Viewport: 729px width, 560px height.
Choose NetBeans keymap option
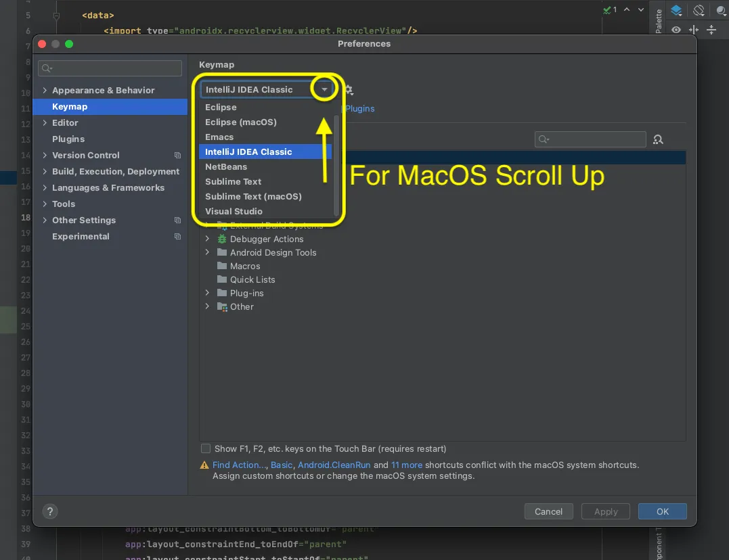(265, 166)
